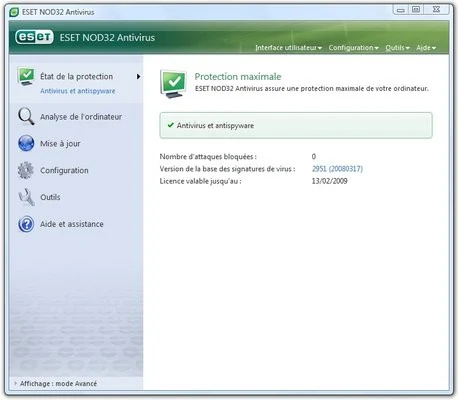The height and width of the screenshot is (400, 458).
Task: Click the ESET logo in header
Action: coord(34,37)
